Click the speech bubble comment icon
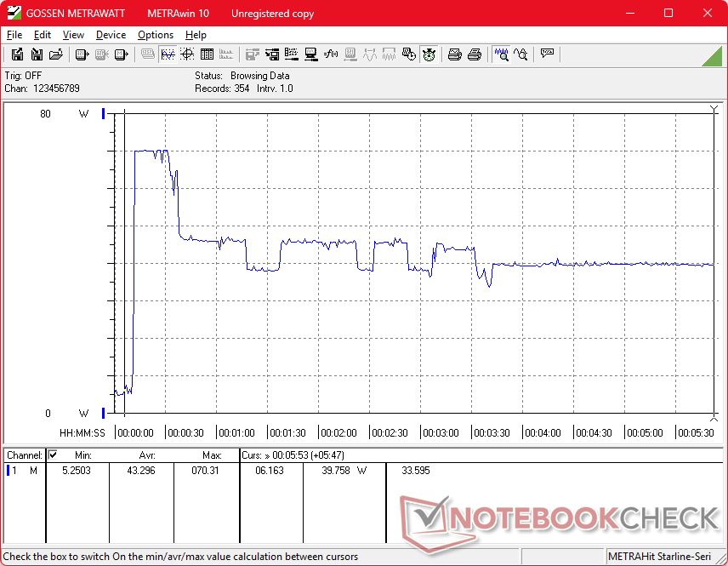728x566 pixels. pos(547,54)
